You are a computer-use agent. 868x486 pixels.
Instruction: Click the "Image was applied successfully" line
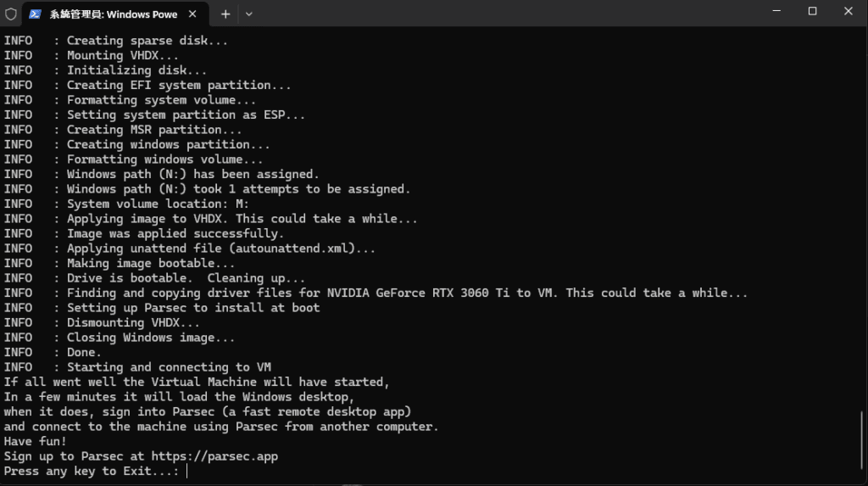[x=175, y=233]
